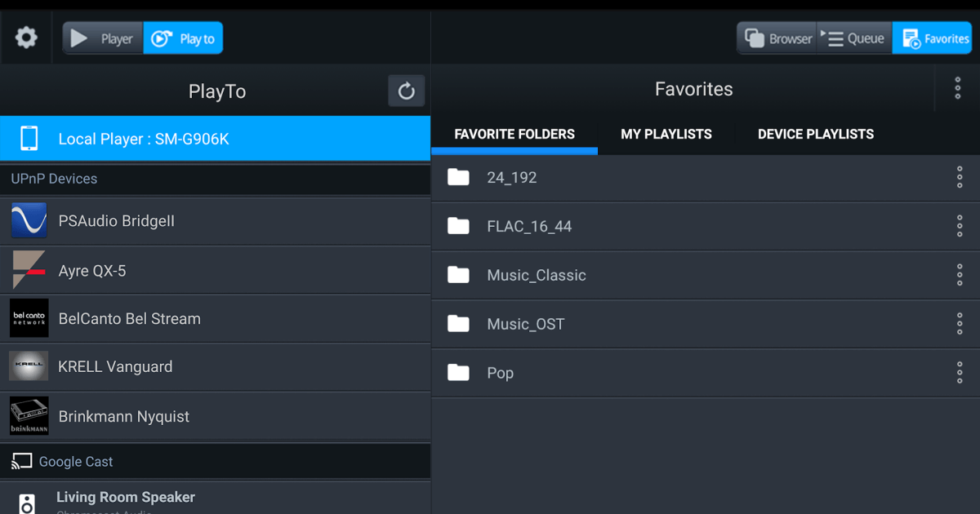The width and height of the screenshot is (980, 514).
Task: Click the FLAC_16_44 folder icon
Action: (459, 226)
